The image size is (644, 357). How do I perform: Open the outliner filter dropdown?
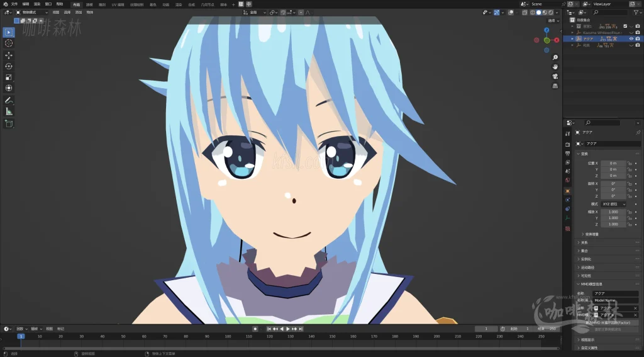tap(638, 13)
